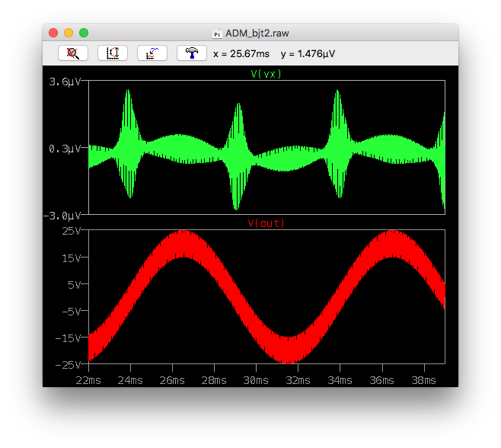Select the V(vx) trace label

coord(266,74)
